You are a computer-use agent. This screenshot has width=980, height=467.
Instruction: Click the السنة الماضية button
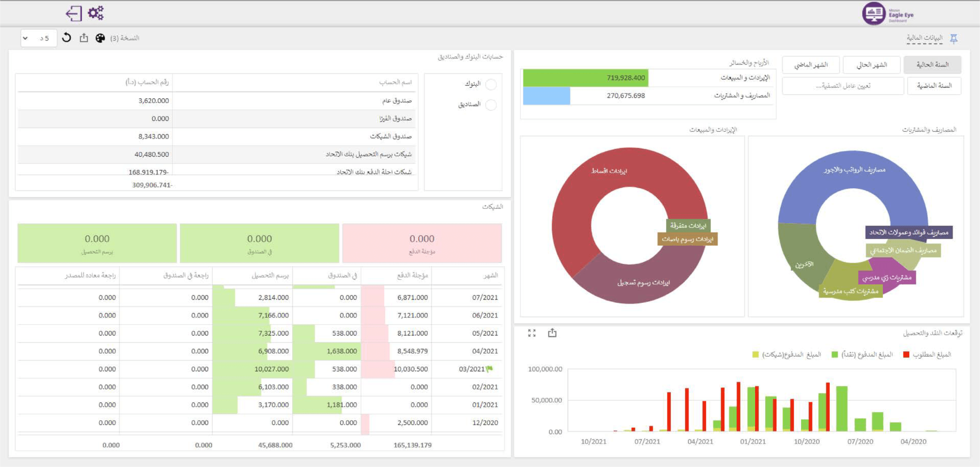(934, 86)
